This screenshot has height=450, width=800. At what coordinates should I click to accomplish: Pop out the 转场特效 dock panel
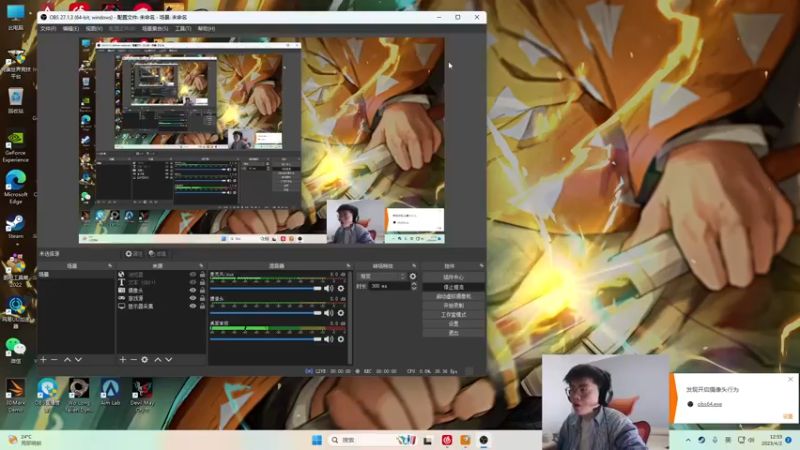(x=414, y=266)
